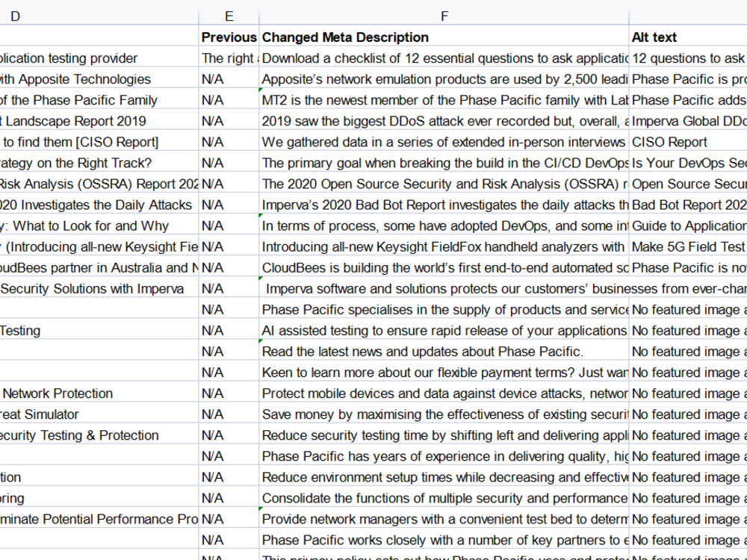Click alt text cell 'Open Source Secur'

coord(688,184)
